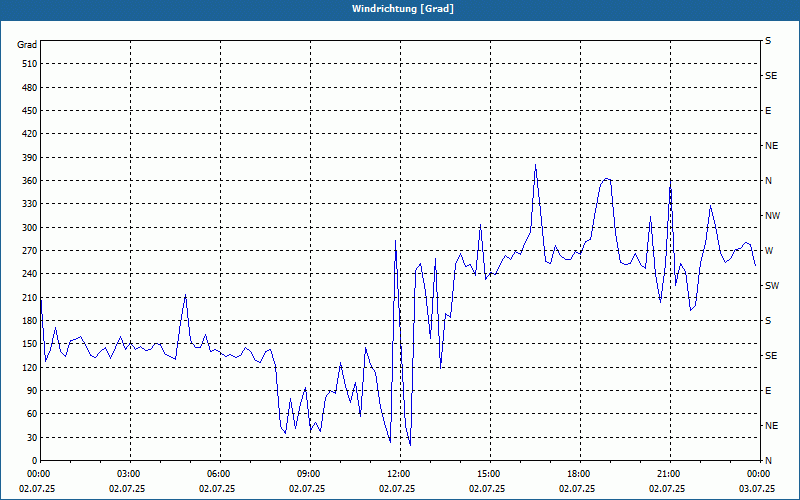This screenshot has width=800, height=500.
Task: Click the 90 degree axis label
Action: (x=32, y=391)
